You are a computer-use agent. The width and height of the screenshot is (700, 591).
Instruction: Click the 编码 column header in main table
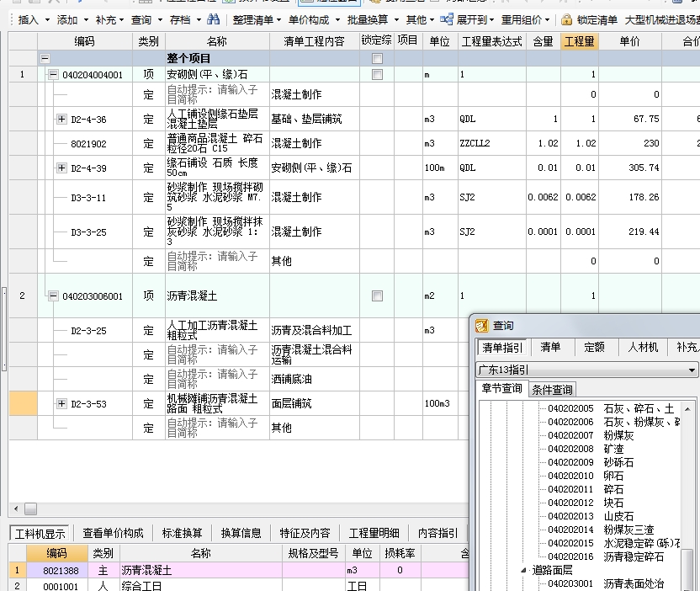coord(84,41)
